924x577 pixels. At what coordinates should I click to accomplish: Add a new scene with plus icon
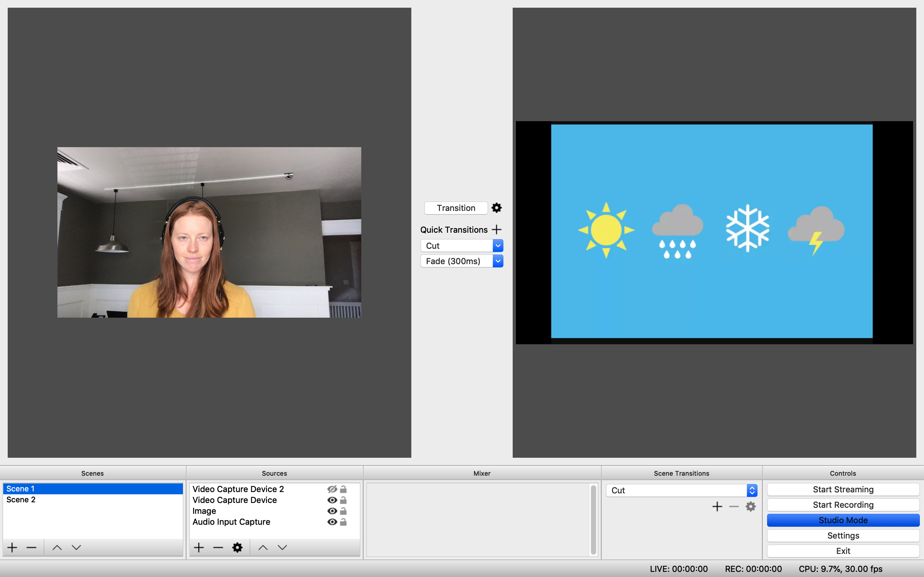point(12,548)
